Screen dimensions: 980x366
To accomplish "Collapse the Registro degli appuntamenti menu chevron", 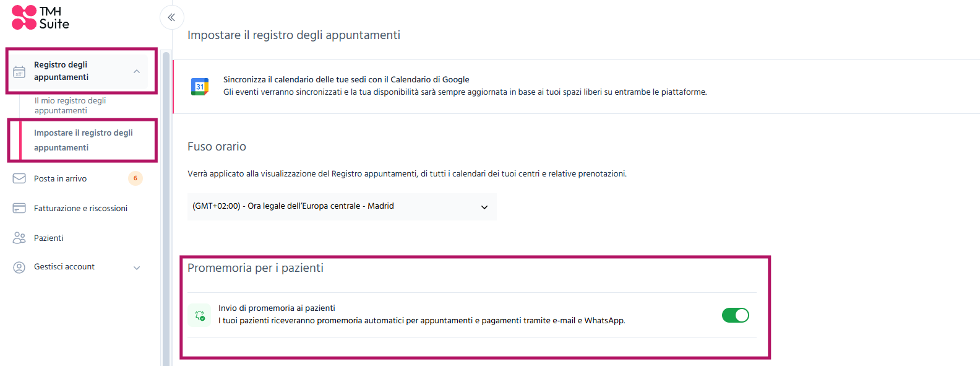I will [137, 71].
